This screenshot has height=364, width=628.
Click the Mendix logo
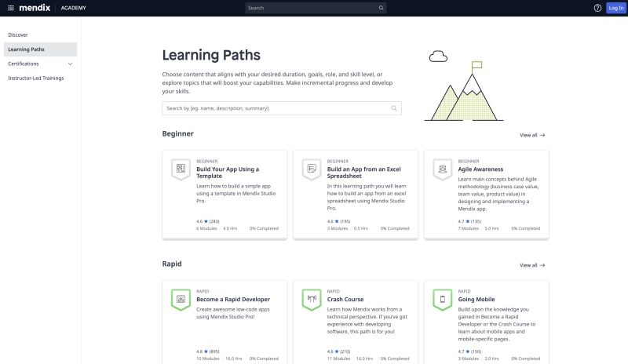pos(35,8)
